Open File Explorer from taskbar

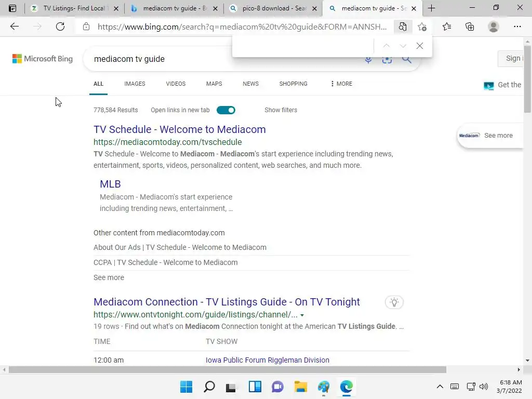(x=301, y=387)
